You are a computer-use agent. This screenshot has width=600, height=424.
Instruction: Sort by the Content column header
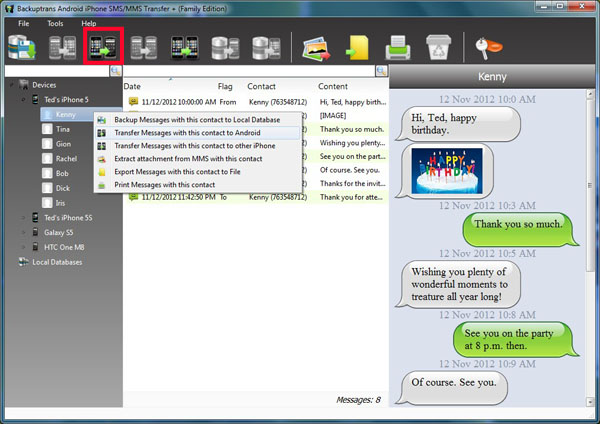[x=333, y=86]
